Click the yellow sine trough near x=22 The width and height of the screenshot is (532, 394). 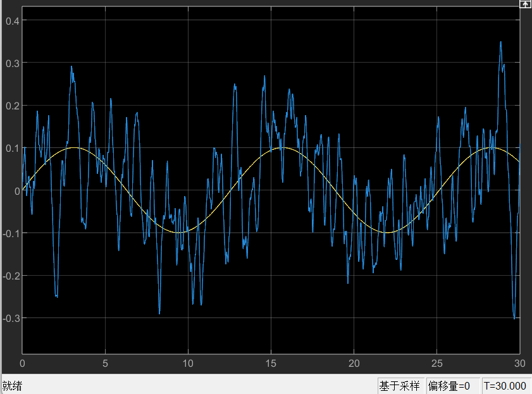[x=387, y=232]
